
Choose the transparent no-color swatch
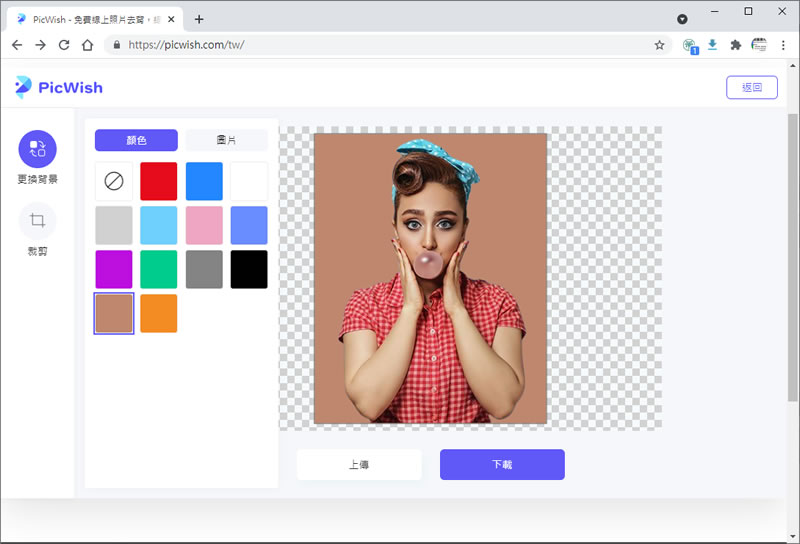114,181
